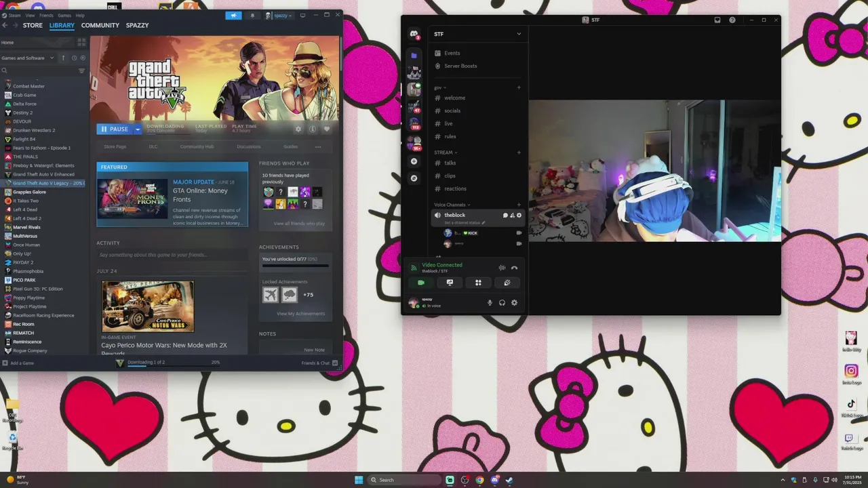
Task: Open the Steam COMMUNITY tab
Action: [x=100, y=25]
